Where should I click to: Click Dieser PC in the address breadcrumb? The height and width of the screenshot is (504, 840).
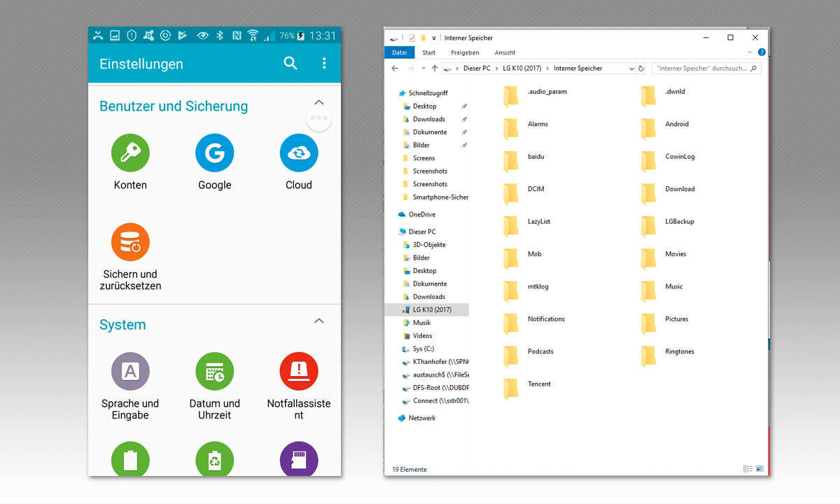click(x=477, y=69)
